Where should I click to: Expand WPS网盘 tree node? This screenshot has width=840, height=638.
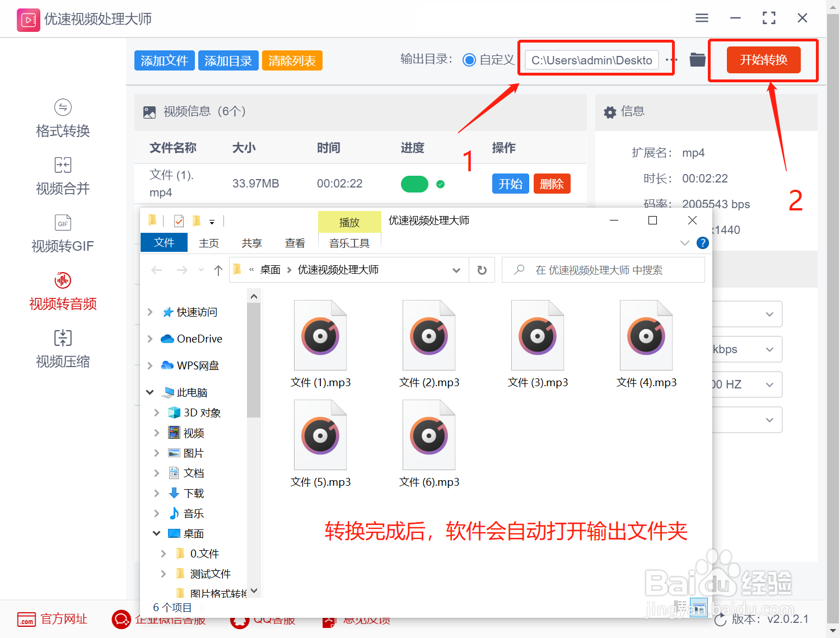tap(150, 366)
